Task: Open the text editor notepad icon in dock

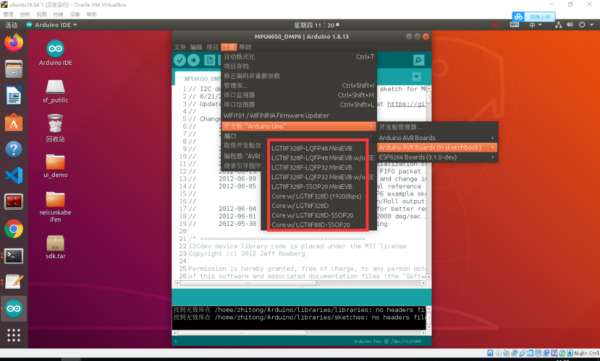Action: click(14, 282)
